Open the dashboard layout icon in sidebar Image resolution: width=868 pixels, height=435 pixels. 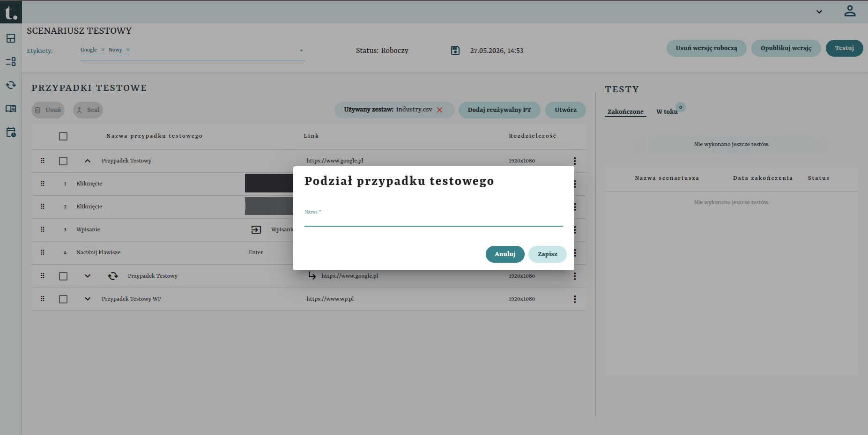pos(11,38)
